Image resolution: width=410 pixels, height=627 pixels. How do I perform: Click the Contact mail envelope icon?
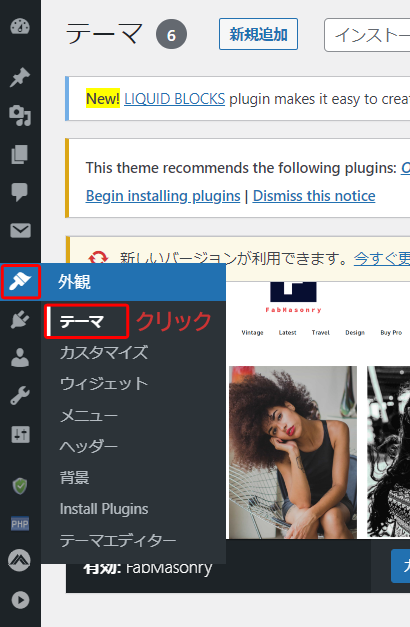[20, 231]
